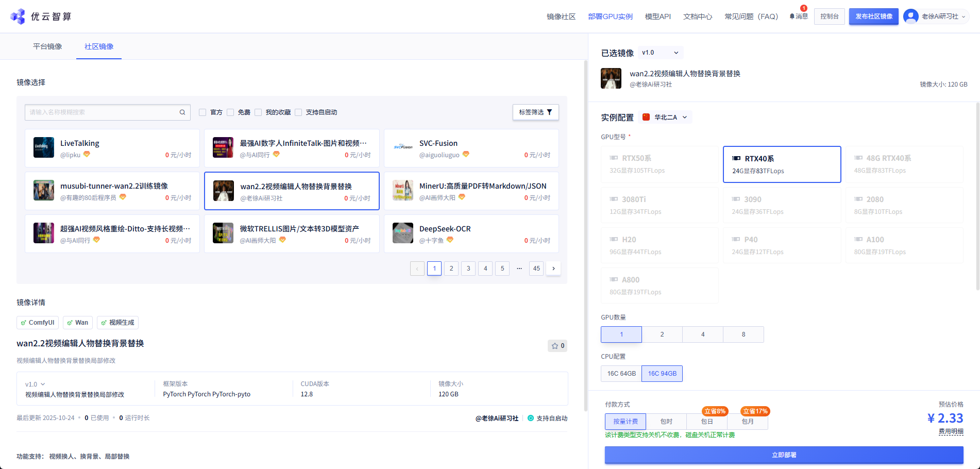Expand the 华北二A region dropdown

(x=666, y=118)
